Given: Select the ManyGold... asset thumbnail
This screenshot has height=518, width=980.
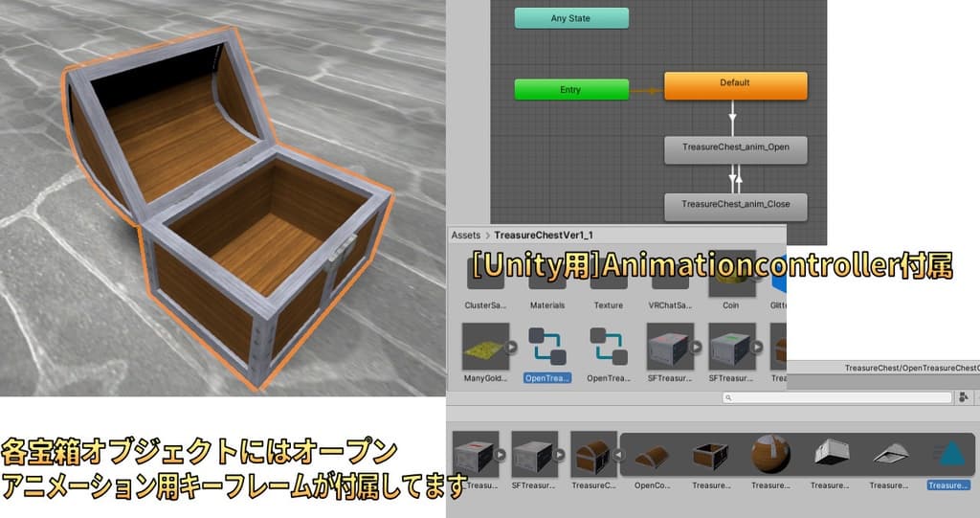Looking at the screenshot, I should (485, 346).
